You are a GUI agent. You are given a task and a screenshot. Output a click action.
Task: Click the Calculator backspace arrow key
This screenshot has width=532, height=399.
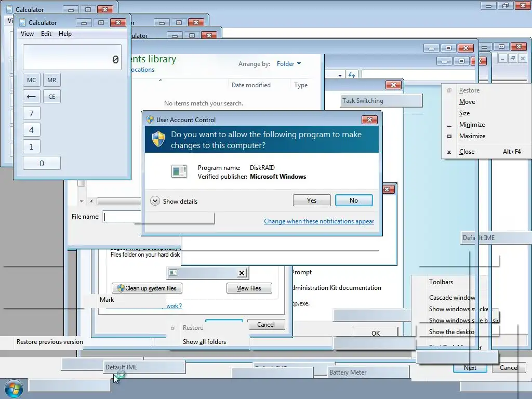[32, 97]
